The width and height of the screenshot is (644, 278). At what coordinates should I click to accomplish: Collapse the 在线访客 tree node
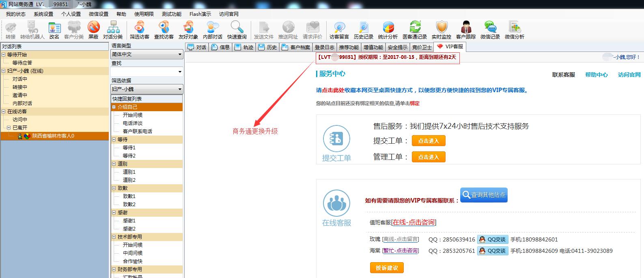click(4, 111)
